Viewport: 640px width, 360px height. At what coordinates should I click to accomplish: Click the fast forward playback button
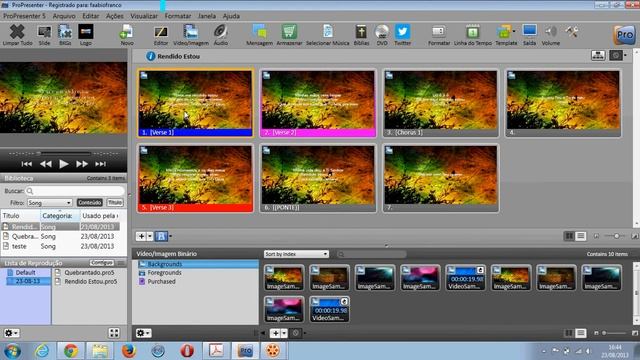[x=82, y=164]
